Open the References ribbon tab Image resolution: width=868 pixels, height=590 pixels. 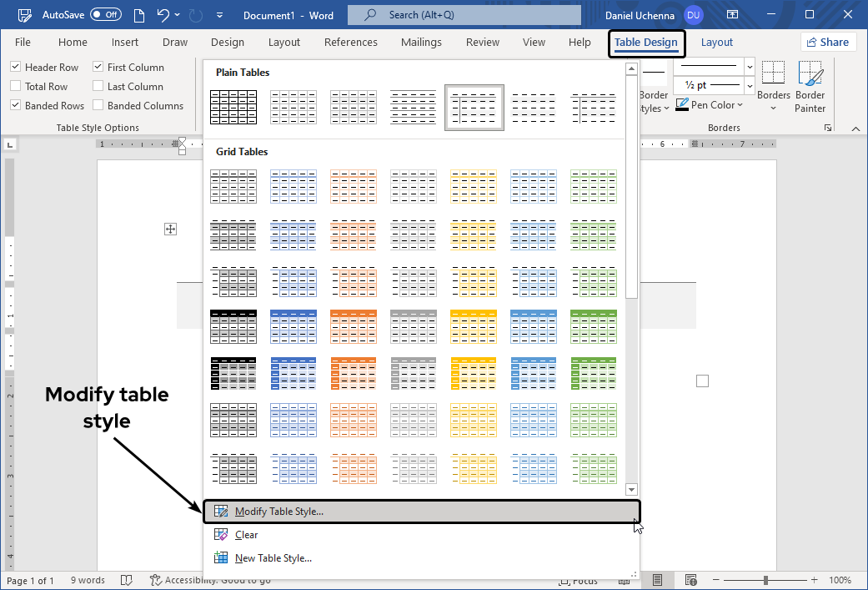[x=350, y=43]
